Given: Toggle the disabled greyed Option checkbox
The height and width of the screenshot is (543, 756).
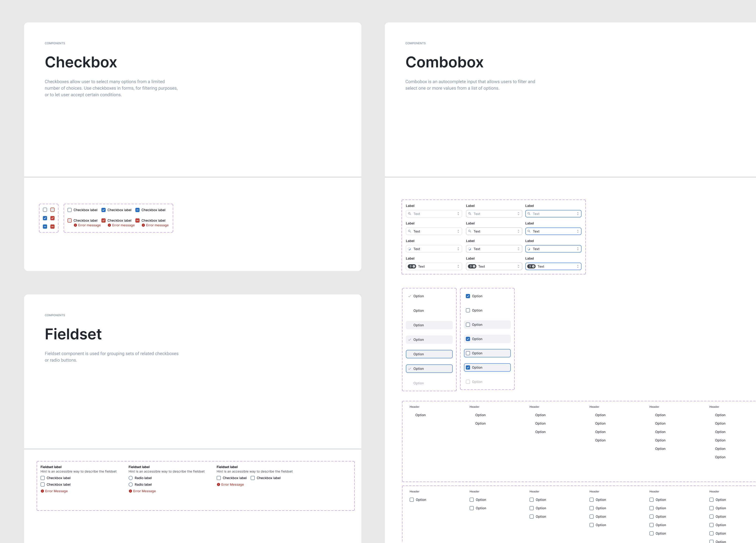Looking at the screenshot, I should [468, 382].
